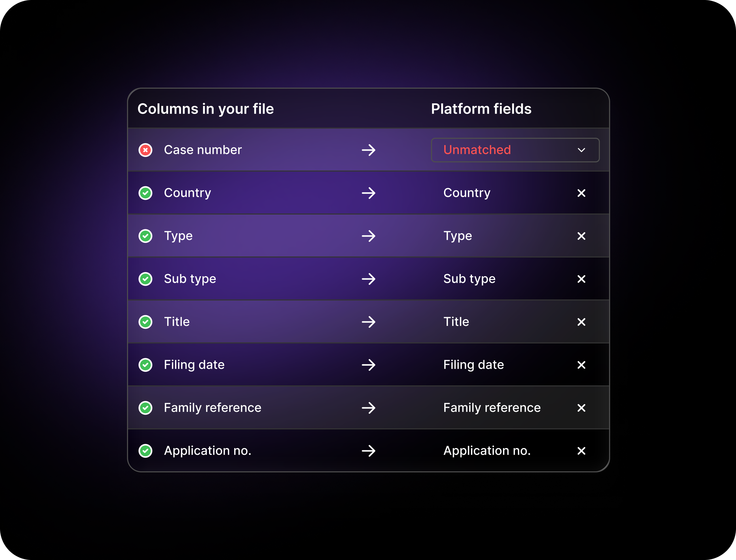Clear the Sub type mapping
The image size is (736, 560).
coord(581,279)
